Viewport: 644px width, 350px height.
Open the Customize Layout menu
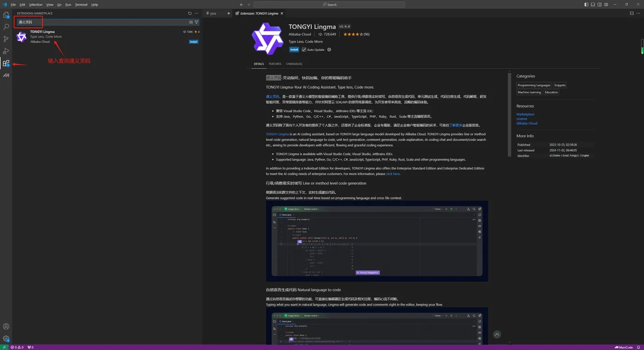point(606,5)
